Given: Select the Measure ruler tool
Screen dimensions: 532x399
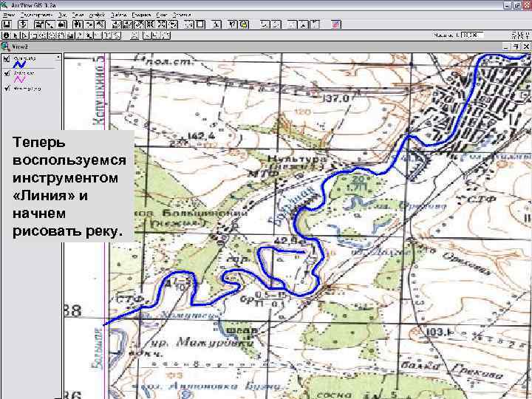Looking at the screenshot, I should (70, 35).
